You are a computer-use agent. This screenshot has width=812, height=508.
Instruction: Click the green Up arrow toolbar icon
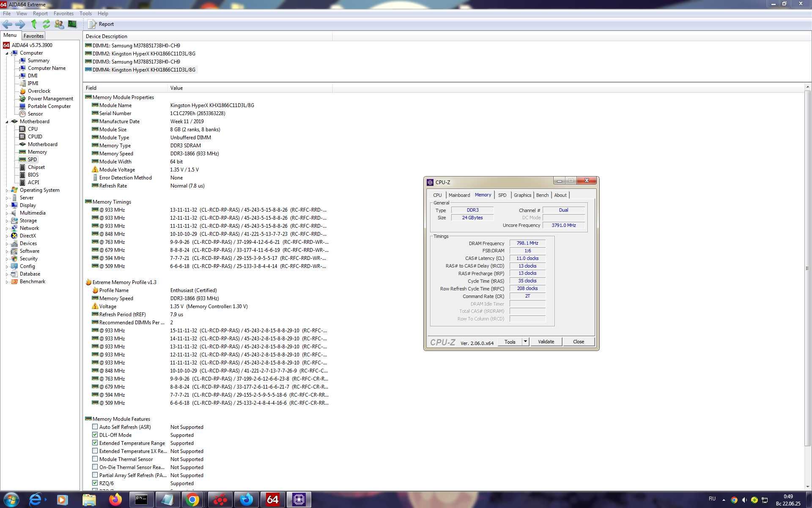click(34, 24)
